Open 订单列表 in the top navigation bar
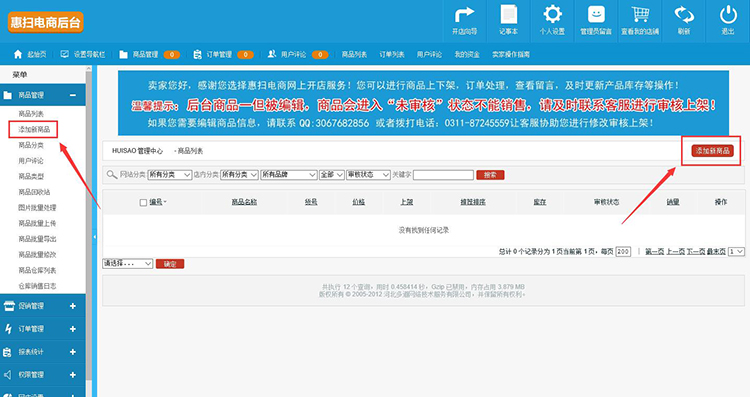 pos(392,55)
